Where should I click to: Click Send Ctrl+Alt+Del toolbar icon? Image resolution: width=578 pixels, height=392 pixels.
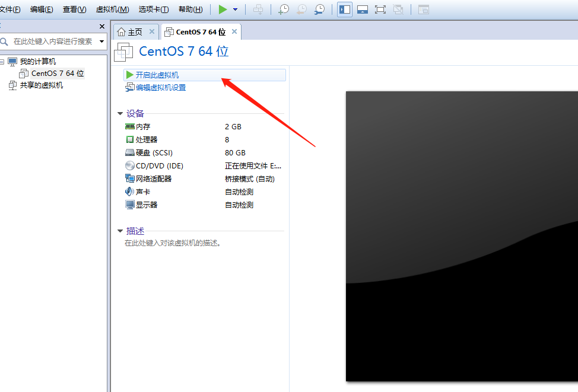(258, 9)
